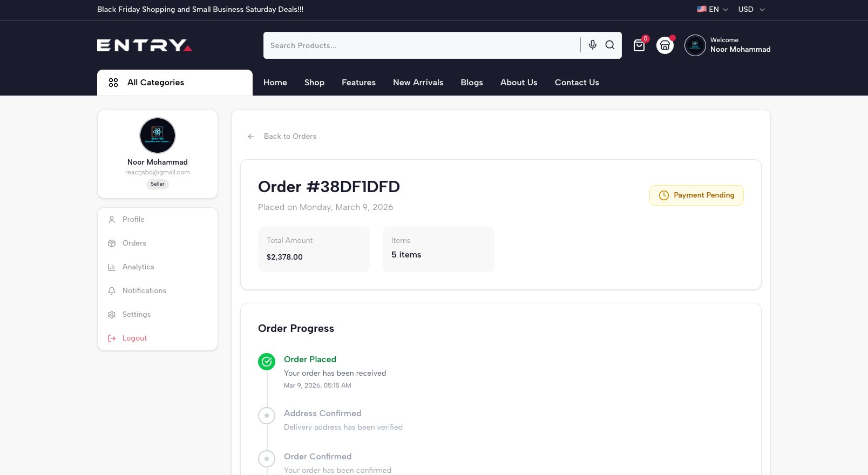Click the All Categories grid icon
The image size is (868, 475).
(113, 83)
